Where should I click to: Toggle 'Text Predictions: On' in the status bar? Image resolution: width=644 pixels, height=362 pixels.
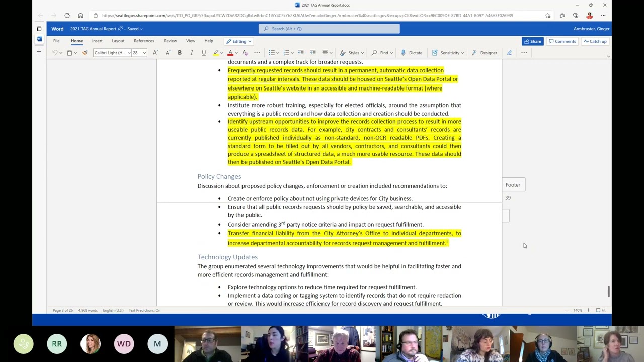[144, 310]
